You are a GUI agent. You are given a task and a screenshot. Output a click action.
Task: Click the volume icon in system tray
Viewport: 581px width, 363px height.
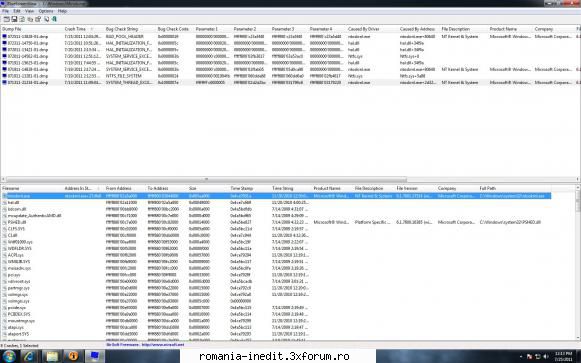click(546, 357)
